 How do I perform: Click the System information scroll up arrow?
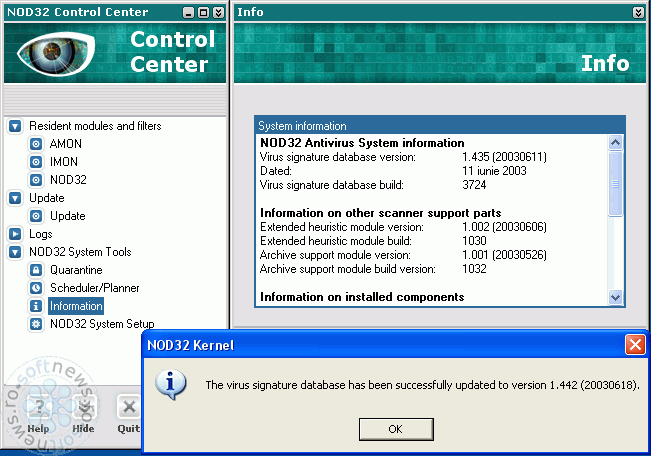(615, 143)
